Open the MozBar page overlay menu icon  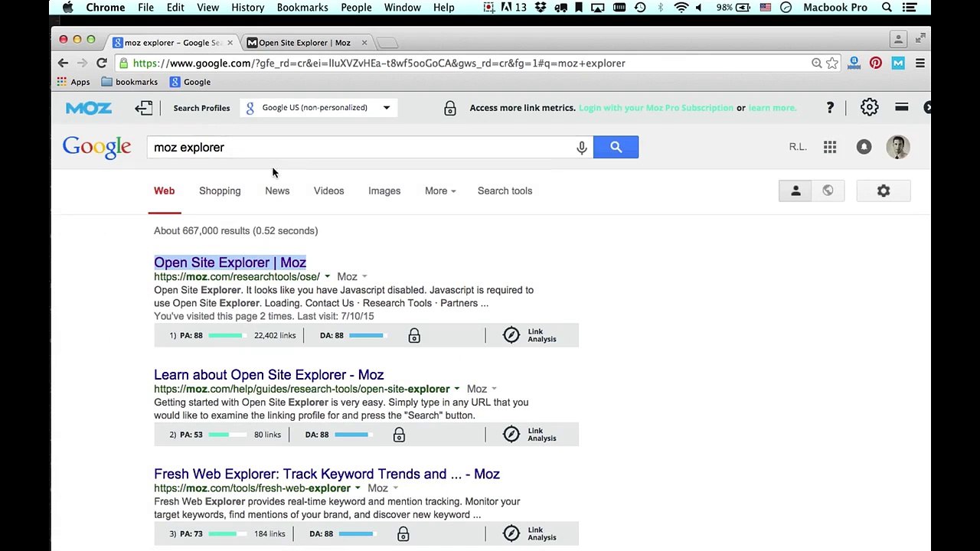pyautogui.click(x=902, y=108)
